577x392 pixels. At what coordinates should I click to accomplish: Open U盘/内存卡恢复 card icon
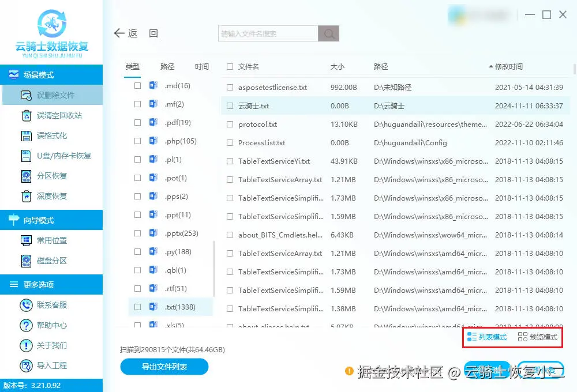[x=26, y=156]
